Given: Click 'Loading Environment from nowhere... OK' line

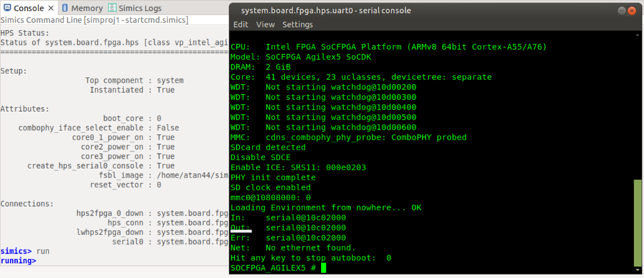Looking at the screenshot, I should pyautogui.click(x=326, y=207).
